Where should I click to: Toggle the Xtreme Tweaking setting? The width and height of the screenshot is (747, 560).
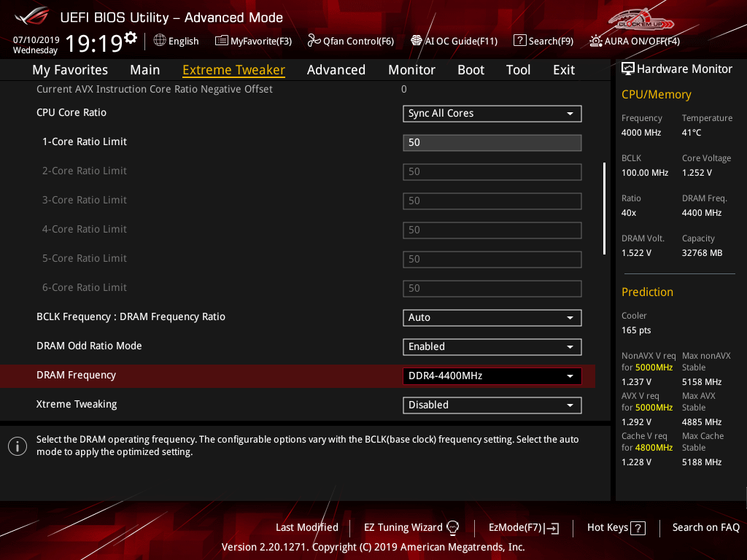[x=492, y=405]
